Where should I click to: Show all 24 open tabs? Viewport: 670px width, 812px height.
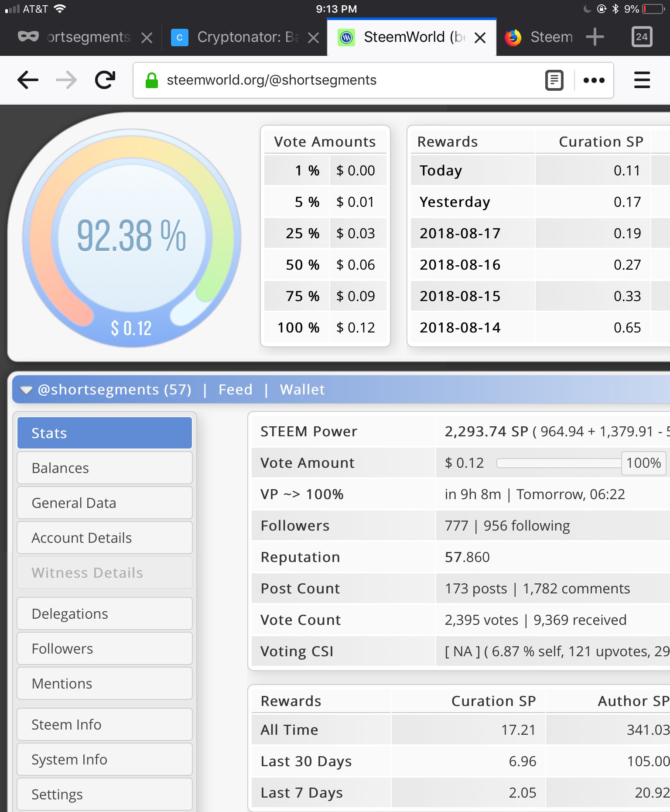pyautogui.click(x=642, y=37)
